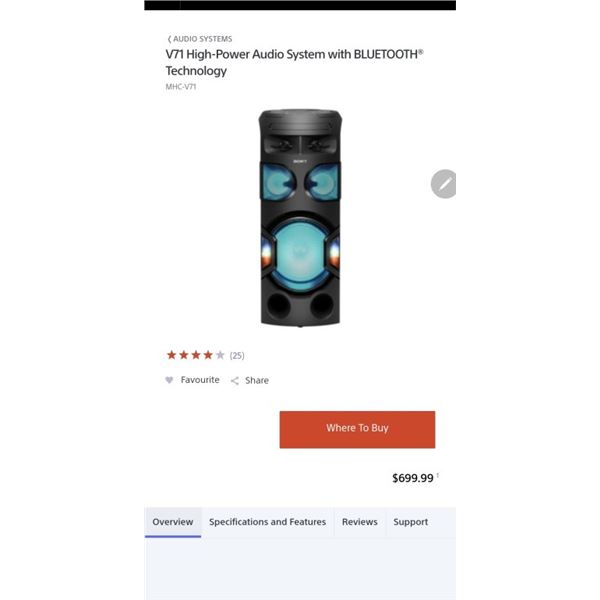Click the Favourite text label

point(200,380)
